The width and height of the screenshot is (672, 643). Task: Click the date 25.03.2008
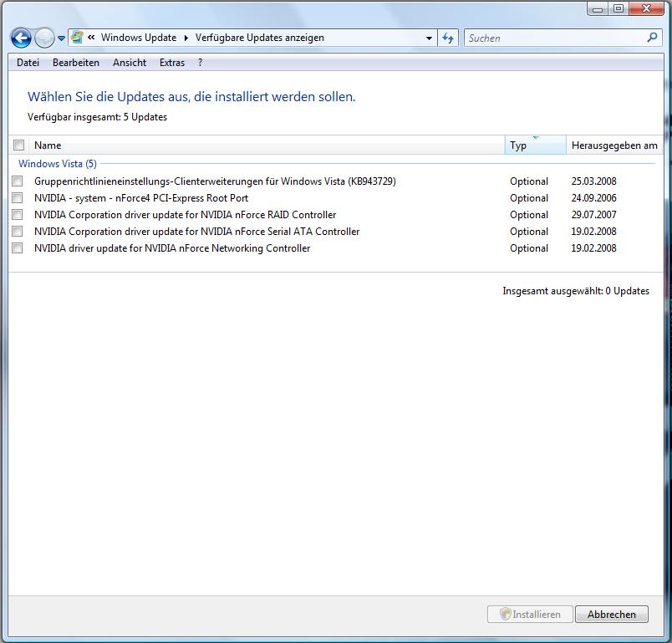593,181
